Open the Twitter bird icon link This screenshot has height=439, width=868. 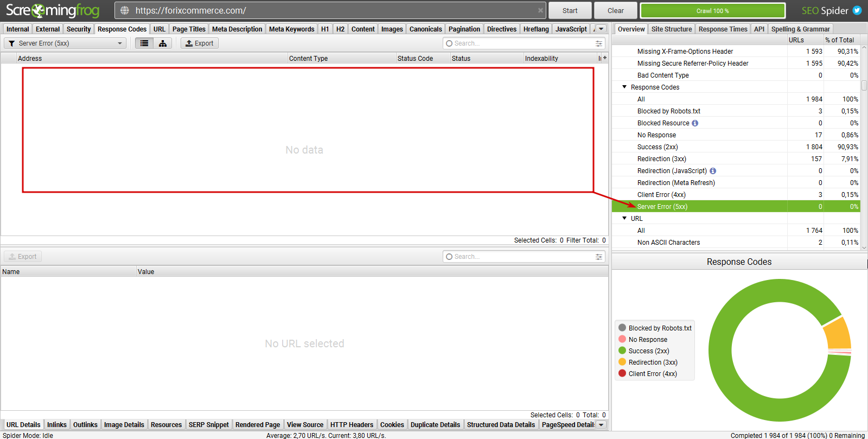click(x=857, y=10)
